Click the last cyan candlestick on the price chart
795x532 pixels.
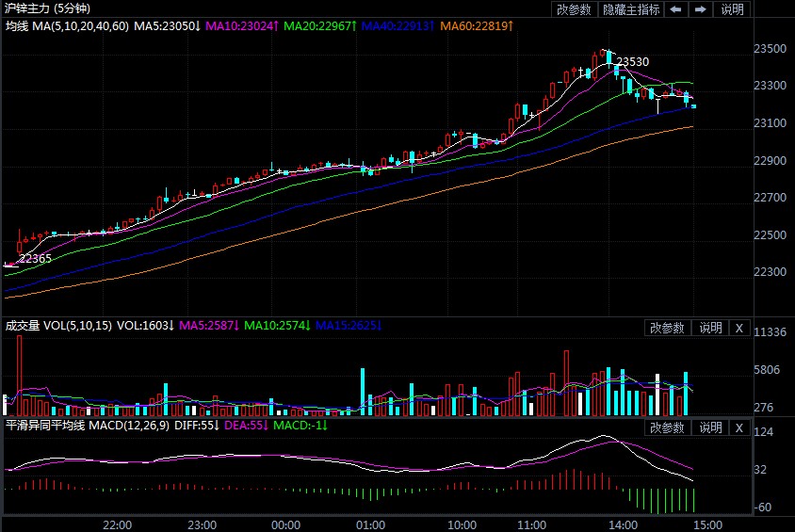(693, 105)
